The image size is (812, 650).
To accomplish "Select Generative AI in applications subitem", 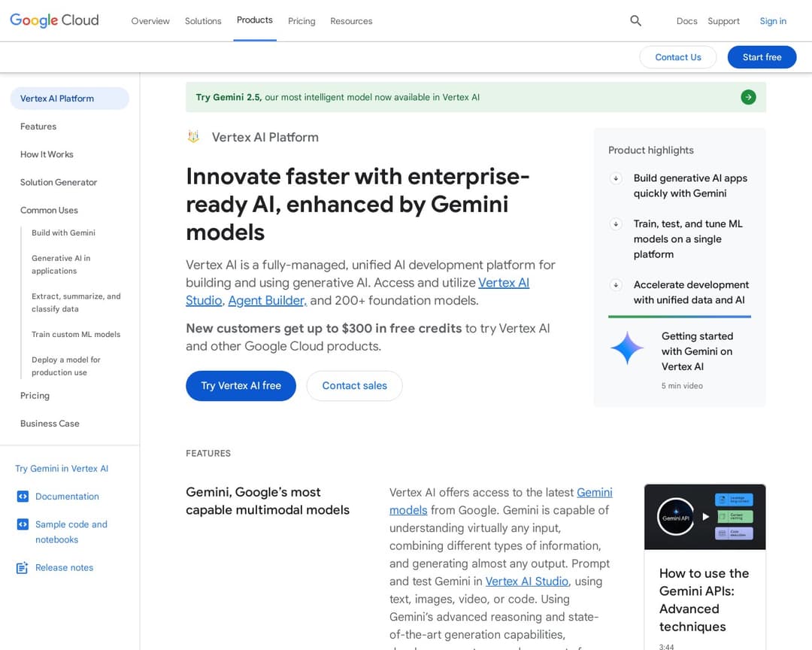I will point(61,264).
